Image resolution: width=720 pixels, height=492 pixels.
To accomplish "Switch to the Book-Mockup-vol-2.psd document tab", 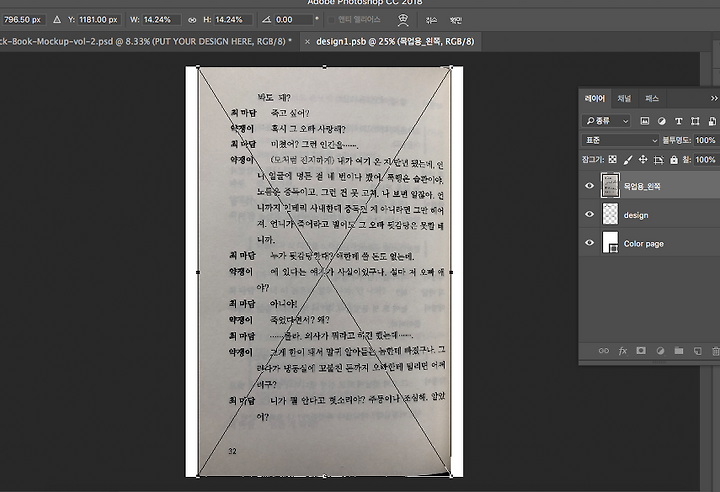I will pos(146,41).
